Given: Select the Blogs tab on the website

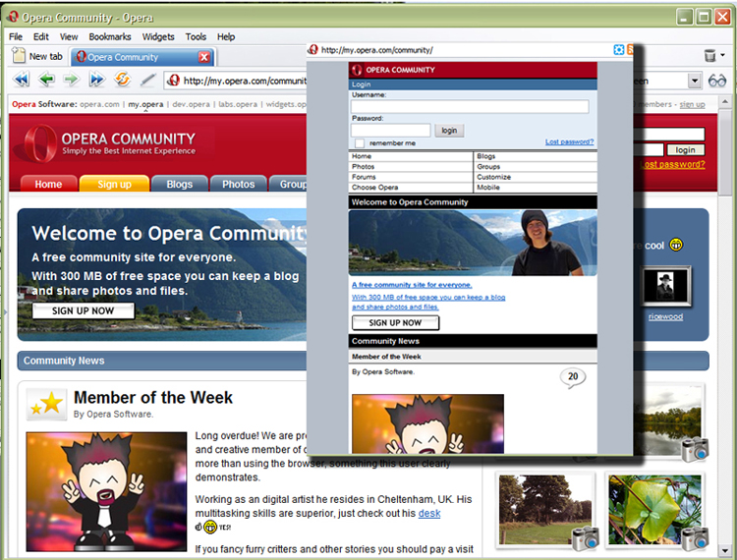Looking at the screenshot, I should click(x=179, y=184).
